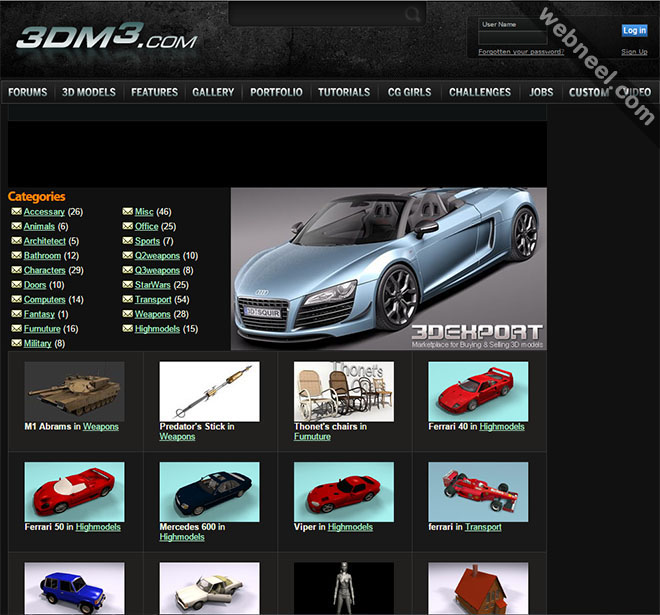Open the Gallery navigation item
Image resolution: width=660 pixels, height=615 pixels.
click(x=213, y=92)
